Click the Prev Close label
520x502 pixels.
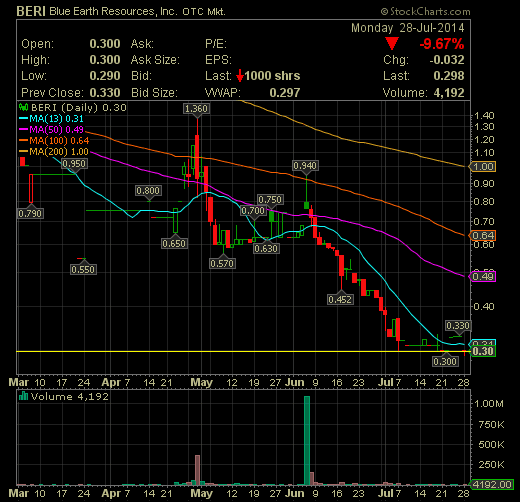click(x=51, y=93)
